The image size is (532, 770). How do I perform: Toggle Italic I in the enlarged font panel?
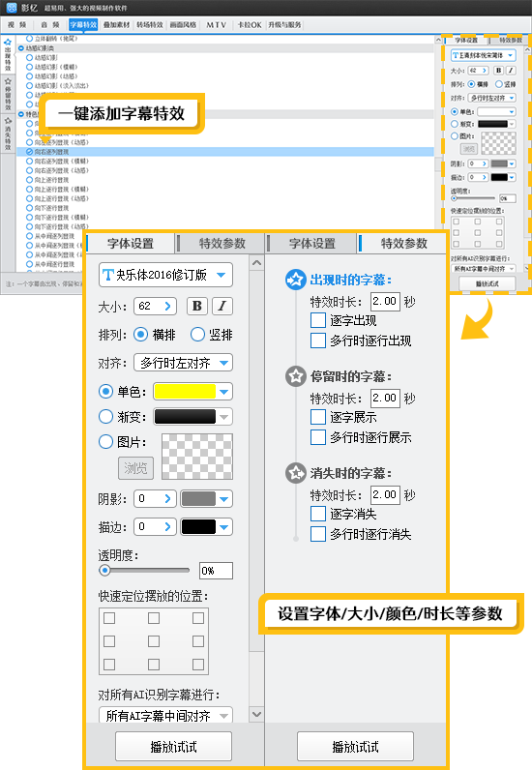pyautogui.click(x=222, y=306)
